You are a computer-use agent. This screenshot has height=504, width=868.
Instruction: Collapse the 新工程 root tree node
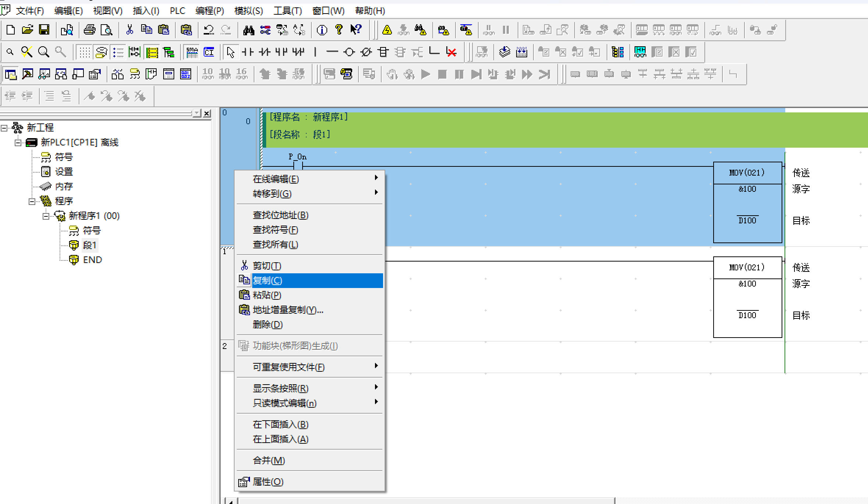click(x=4, y=128)
